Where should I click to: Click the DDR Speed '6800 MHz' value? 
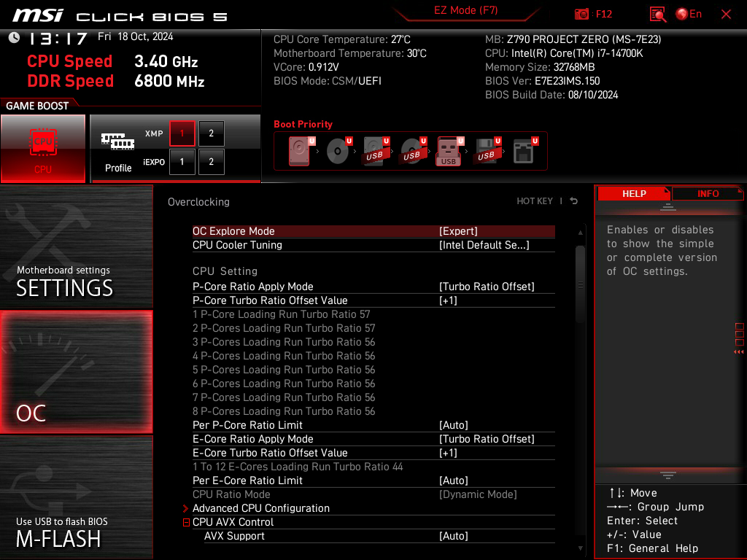tap(169, 81)
